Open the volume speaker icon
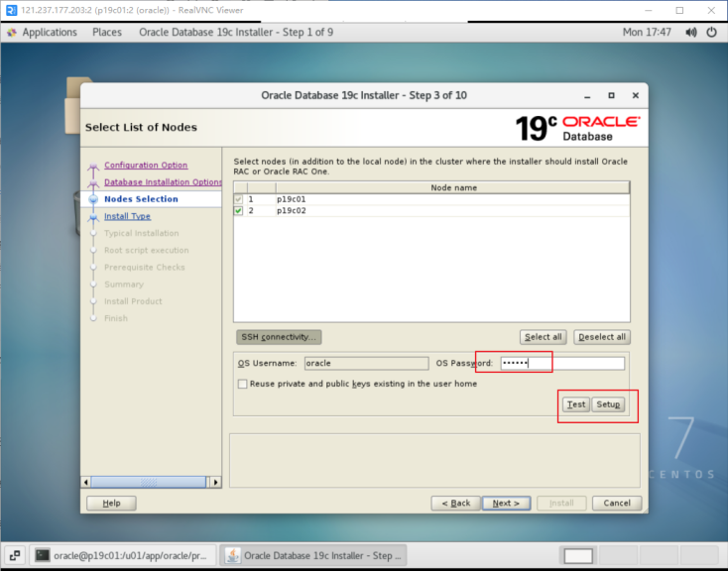728x572 pixels. [691, 32]
